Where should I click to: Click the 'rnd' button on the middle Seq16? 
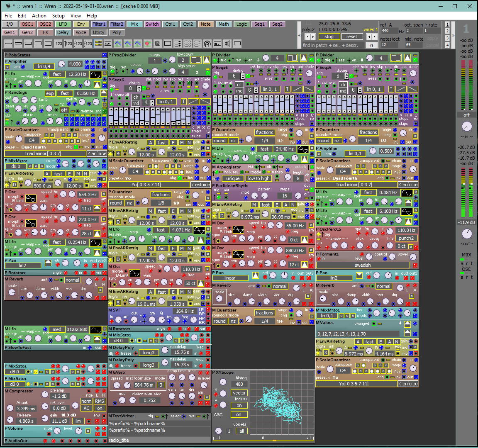point(239,91)
